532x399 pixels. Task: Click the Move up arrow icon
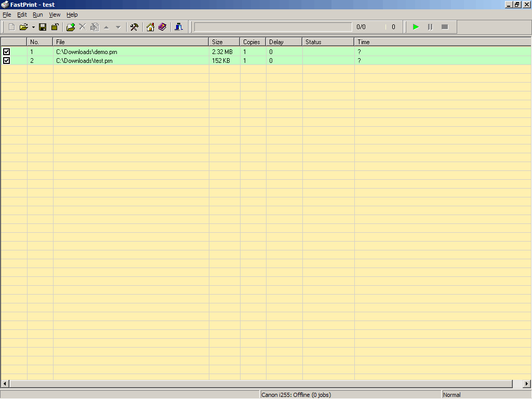point(107,27)
